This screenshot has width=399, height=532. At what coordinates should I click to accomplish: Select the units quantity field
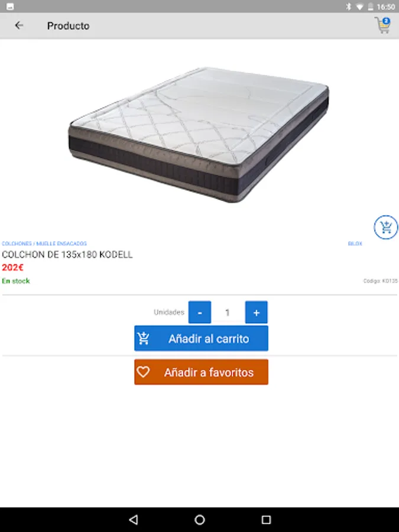pyautogui.click(x=228, y=312)
